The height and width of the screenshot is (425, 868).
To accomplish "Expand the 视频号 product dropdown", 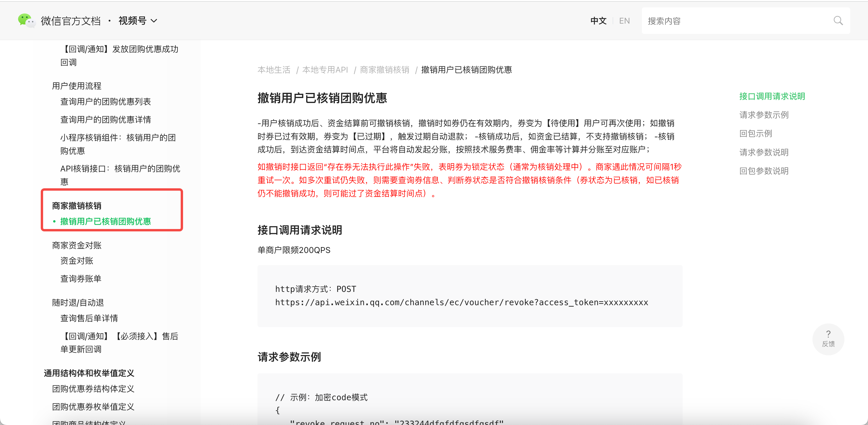I will point(138,21).
